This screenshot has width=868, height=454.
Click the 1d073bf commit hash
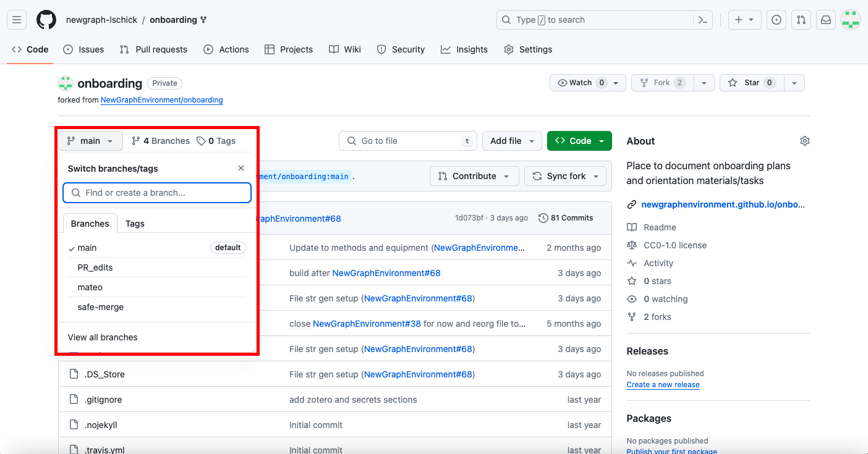(x=469, y=218)
